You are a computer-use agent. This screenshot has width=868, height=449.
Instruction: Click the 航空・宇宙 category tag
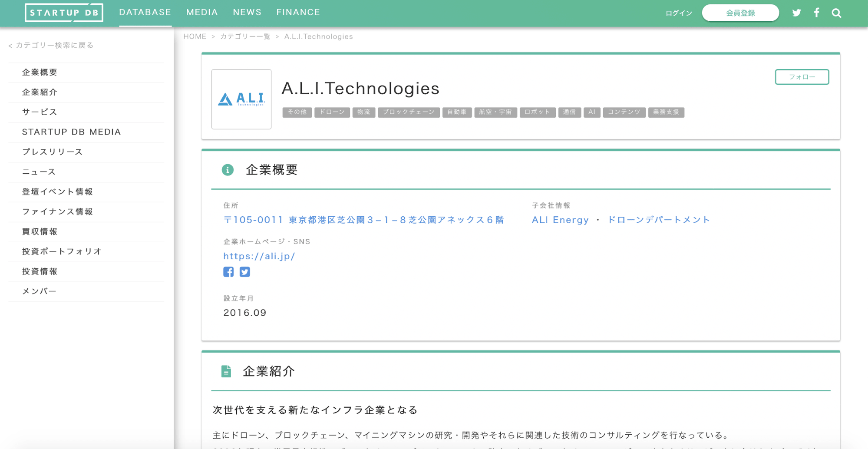pos(495,112)
